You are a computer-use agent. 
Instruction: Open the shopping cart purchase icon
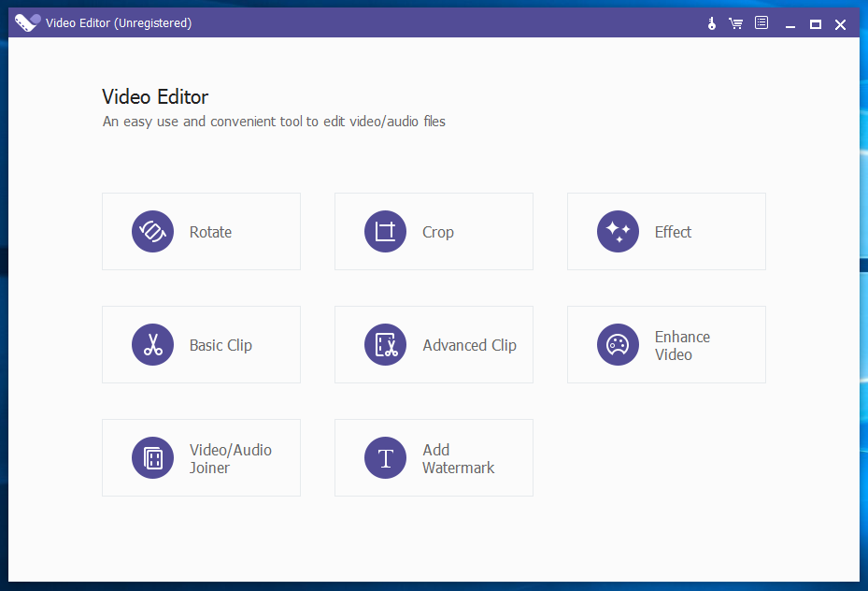tap(736, 22)
